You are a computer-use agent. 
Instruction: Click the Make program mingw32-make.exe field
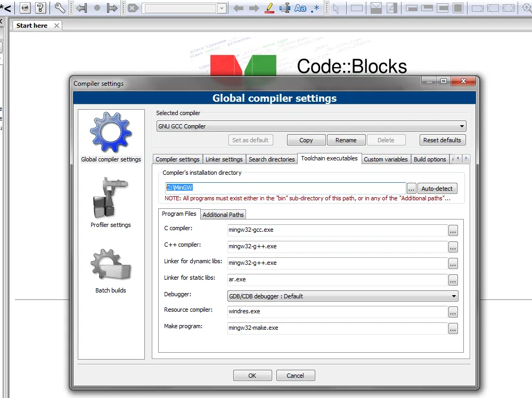(337, 328)
